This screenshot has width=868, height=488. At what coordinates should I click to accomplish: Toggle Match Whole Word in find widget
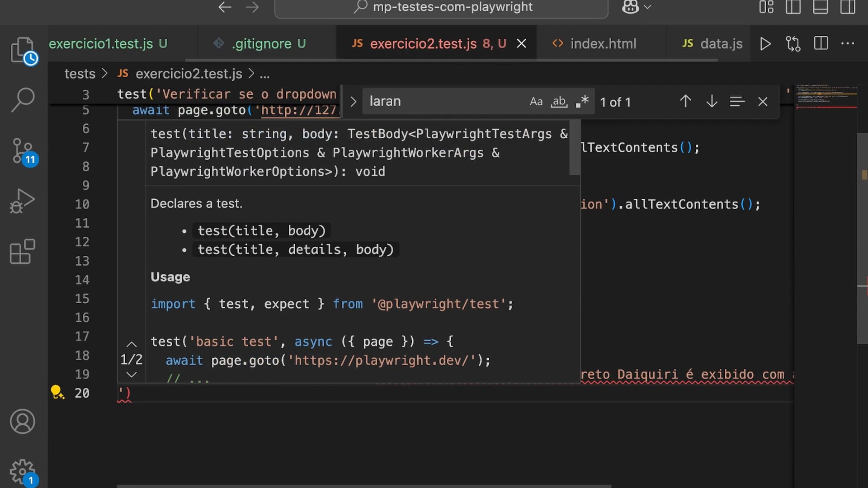click(559, 102)
